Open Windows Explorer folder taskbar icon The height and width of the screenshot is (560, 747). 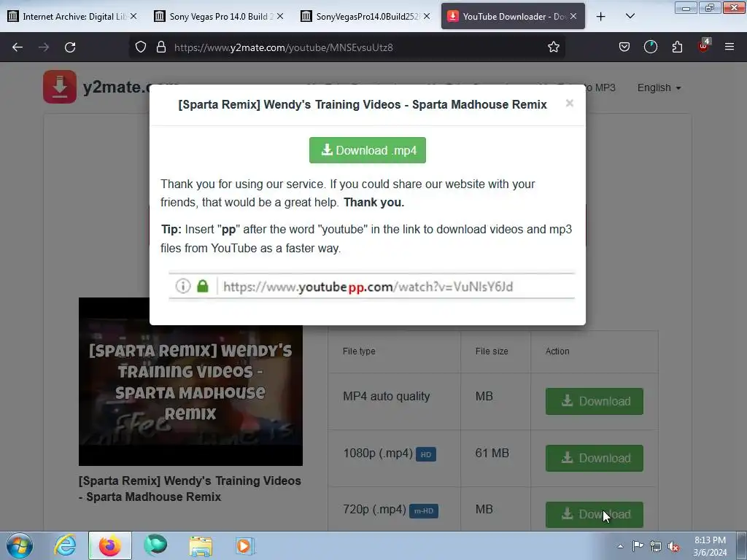click(x=201, y=545)
